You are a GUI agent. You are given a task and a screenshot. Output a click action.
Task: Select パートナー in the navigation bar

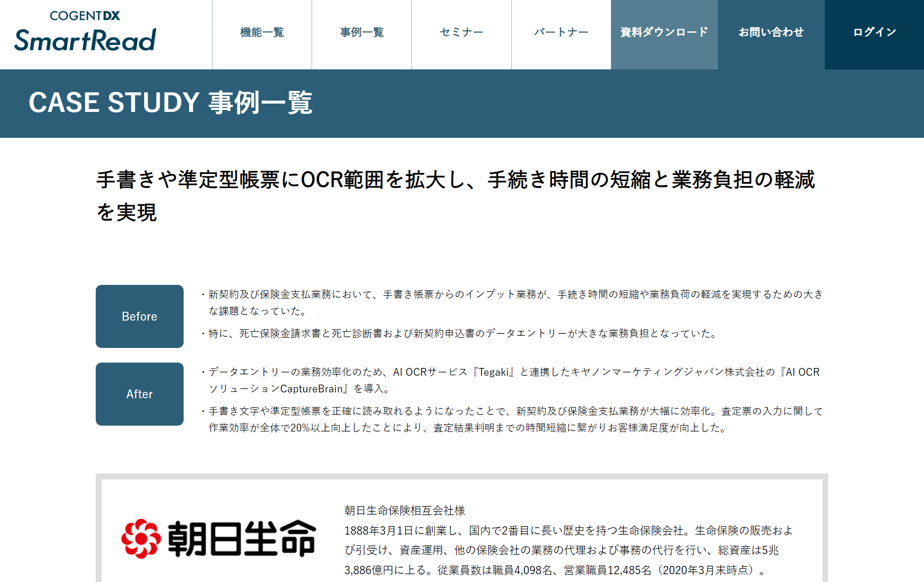(x=561, y=33)
